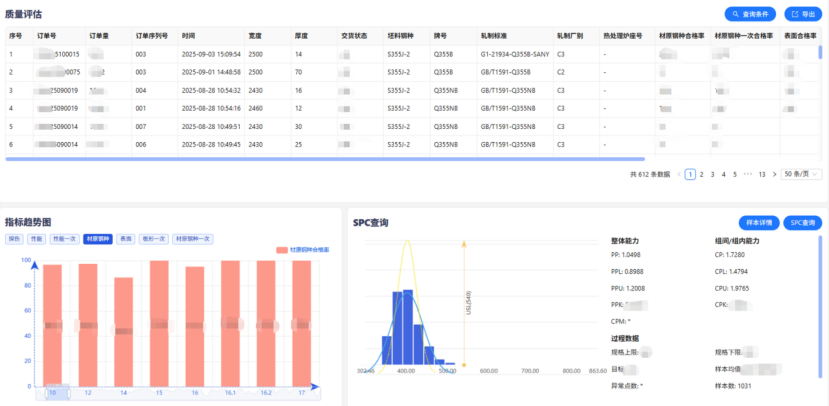This screenshot has height=406, width=829.
Task: Click the SPC查询 button
Action: point(801,222)
